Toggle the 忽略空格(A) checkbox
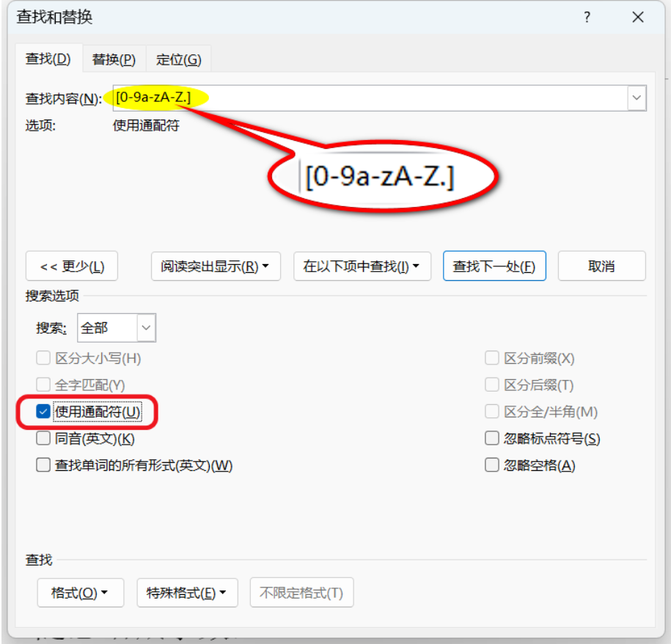Screen dimensions: 671x644 pyautogui.click(x=491, y=465)
